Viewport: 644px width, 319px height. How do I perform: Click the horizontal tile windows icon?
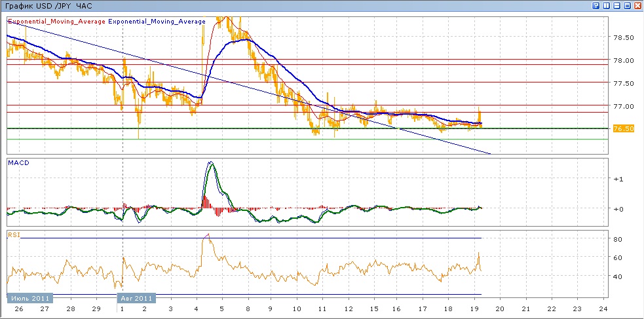616,5
